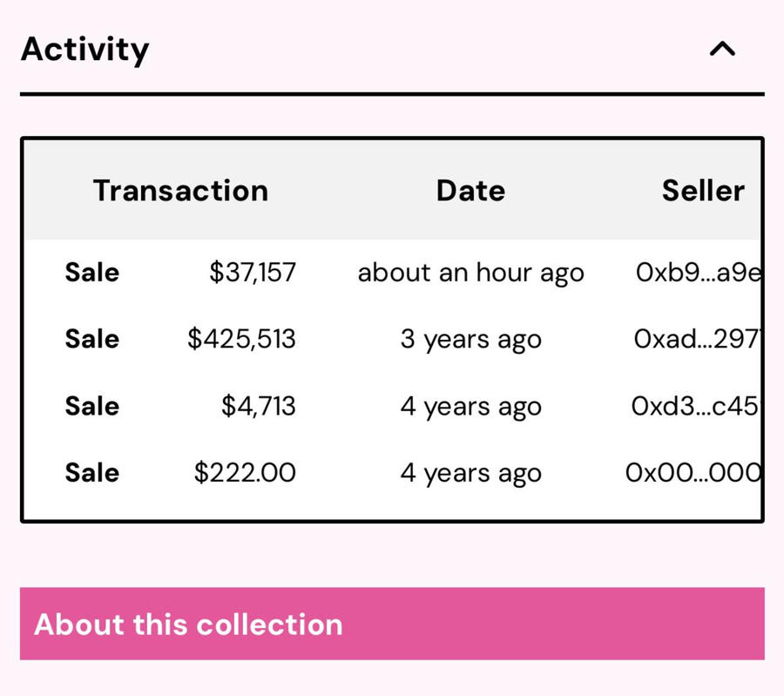Open seller address 0x00...000
The image size is (784, 696).
693,473
